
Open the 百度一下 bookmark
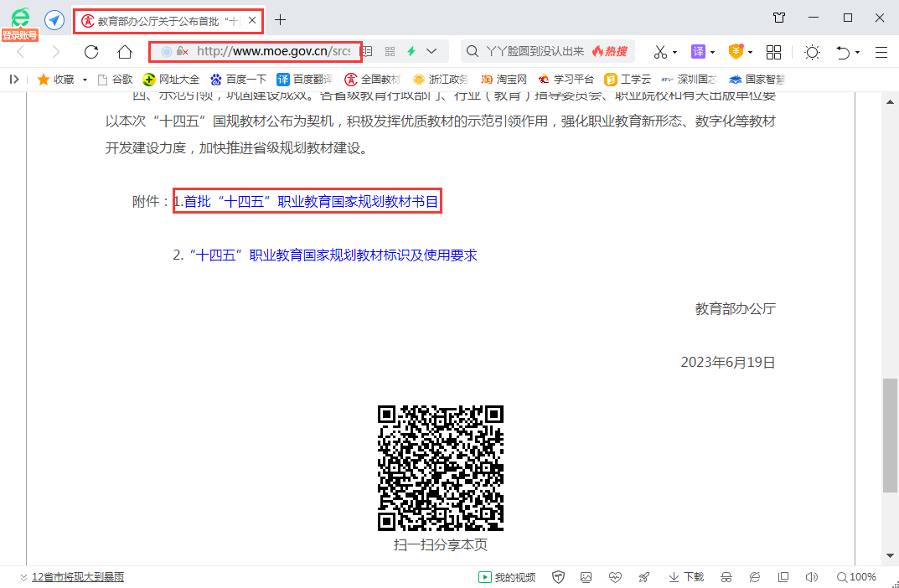[238, 80]
